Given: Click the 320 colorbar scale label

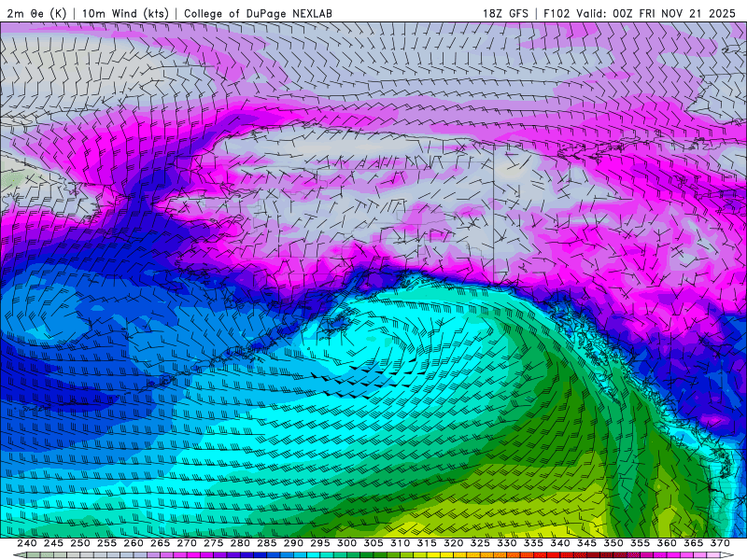Looking at the screenshot, I should pyautogui.click(x=454, y=543).
